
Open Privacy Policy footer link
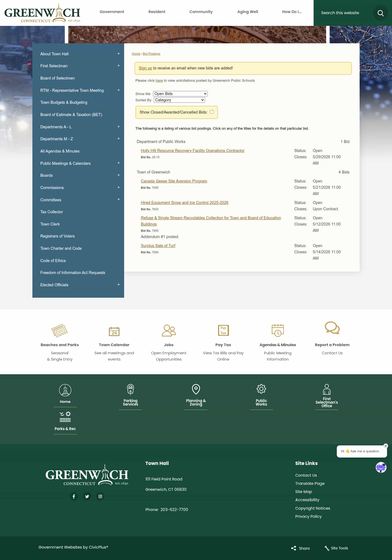[308, 516]
